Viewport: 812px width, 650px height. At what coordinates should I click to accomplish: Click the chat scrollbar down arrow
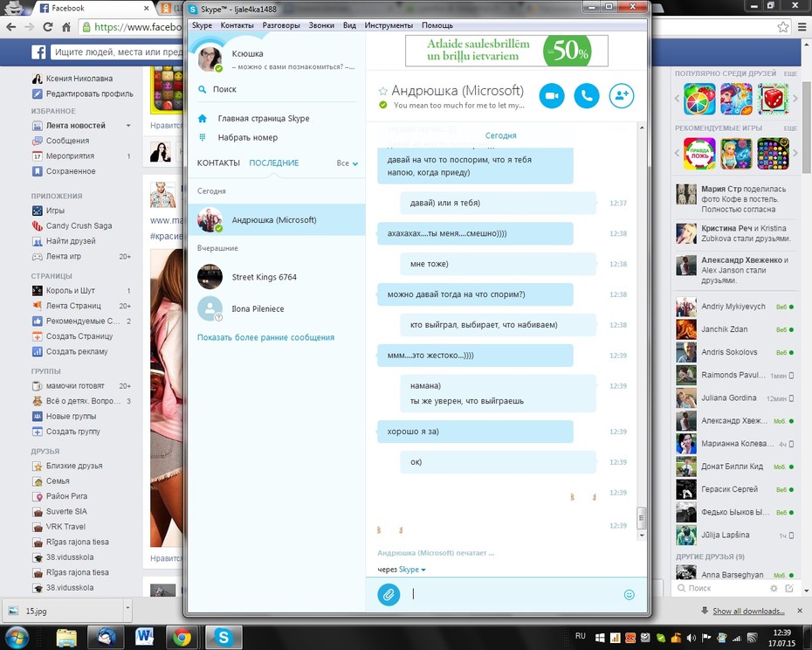coord(642,535)
